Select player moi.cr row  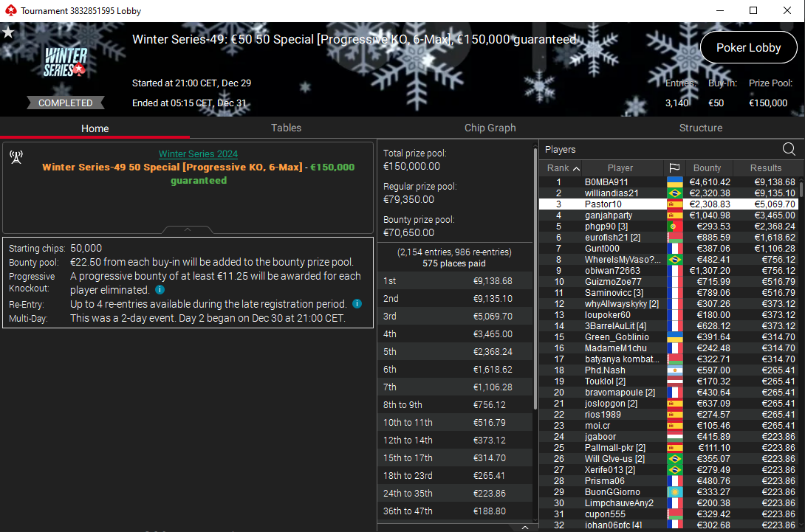(668, 426)
